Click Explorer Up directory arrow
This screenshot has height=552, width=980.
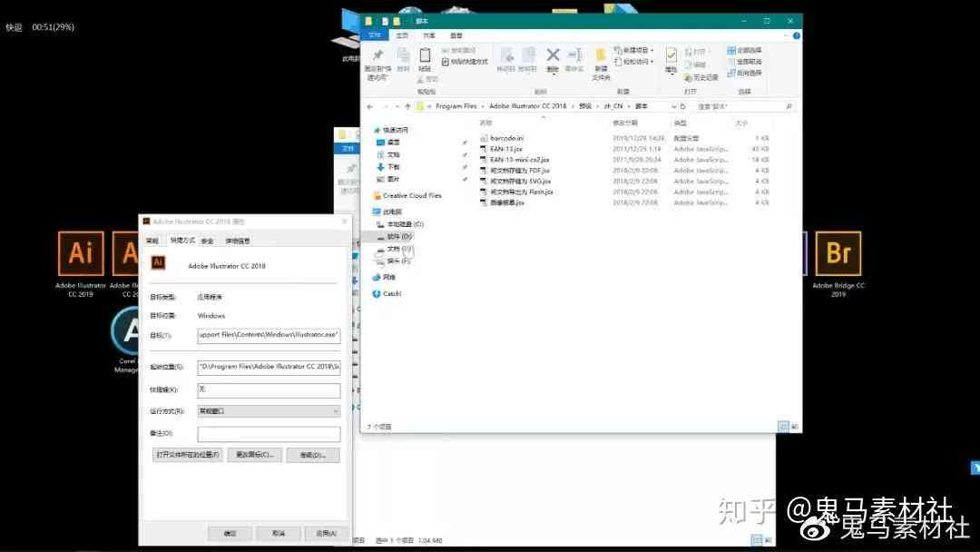tap(407, 106)
